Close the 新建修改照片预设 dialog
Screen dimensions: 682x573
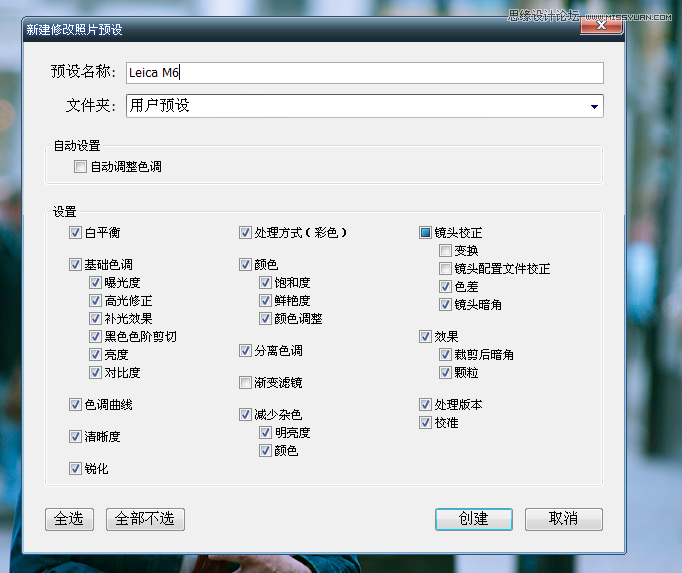pyautogui.click(x=602, y=25)
